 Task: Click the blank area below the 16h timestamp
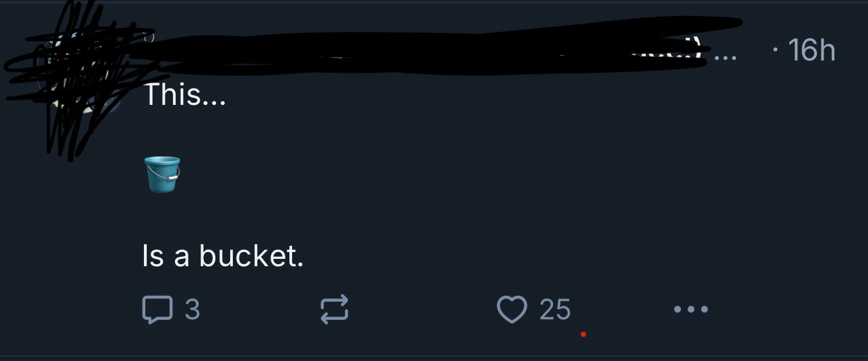pos(811,134)
